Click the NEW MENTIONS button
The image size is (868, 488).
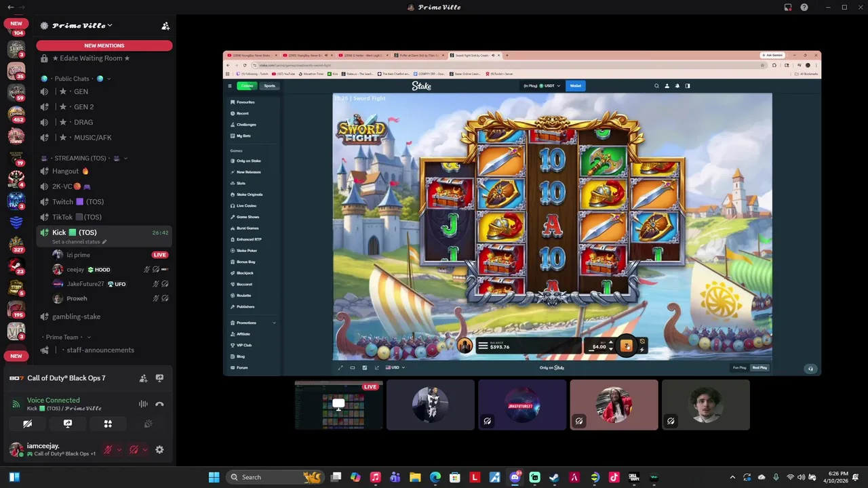tap(104, 45)
